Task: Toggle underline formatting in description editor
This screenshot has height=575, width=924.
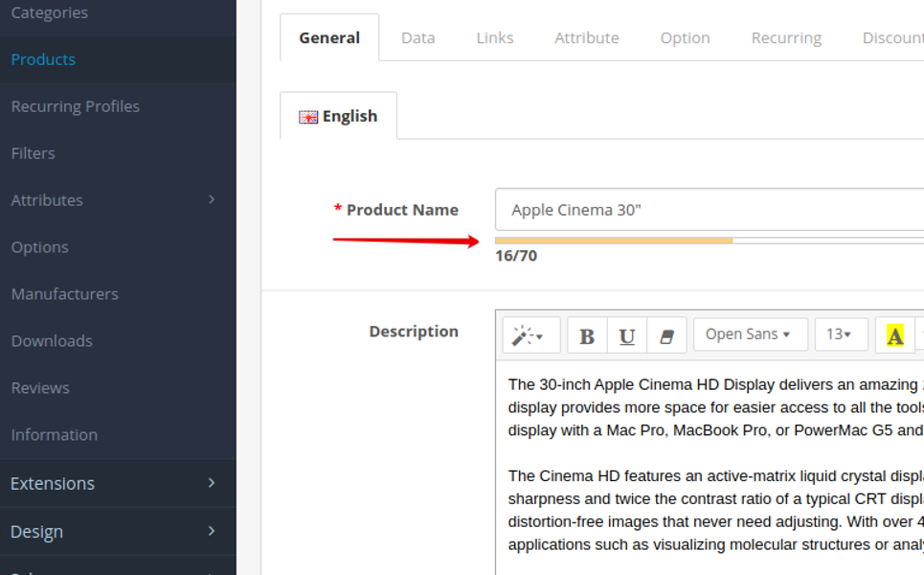Action: pos(626,335)
